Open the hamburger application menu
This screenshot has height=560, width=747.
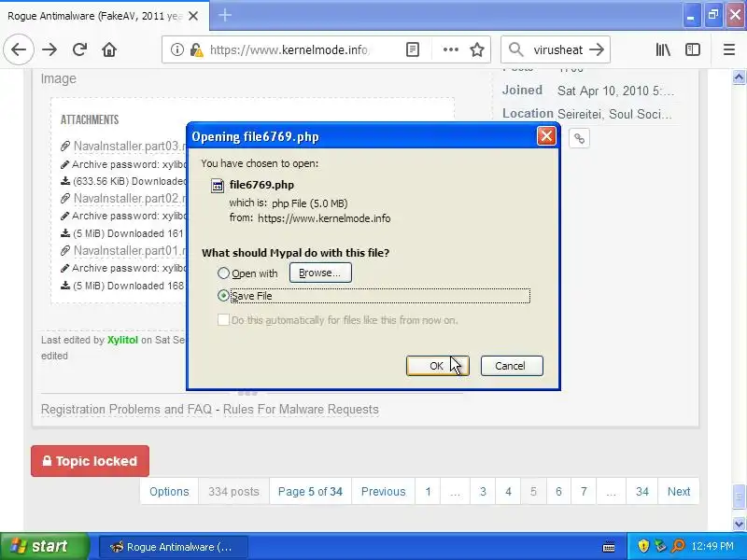pyautogui.click(x=729, y=49)
